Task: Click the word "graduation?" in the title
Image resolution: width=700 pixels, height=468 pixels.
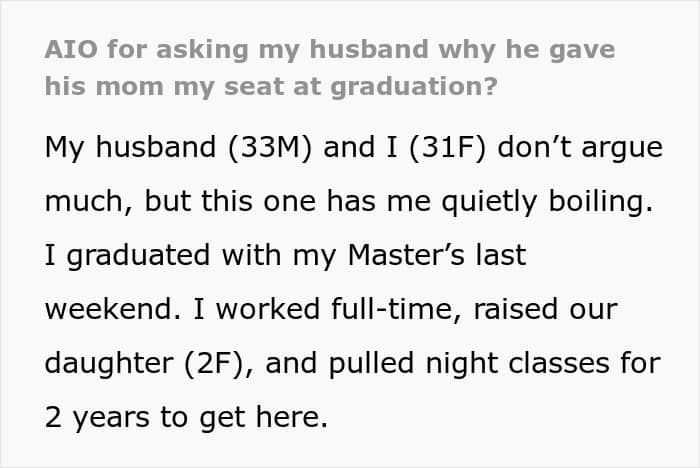Action: click(414, 87)
